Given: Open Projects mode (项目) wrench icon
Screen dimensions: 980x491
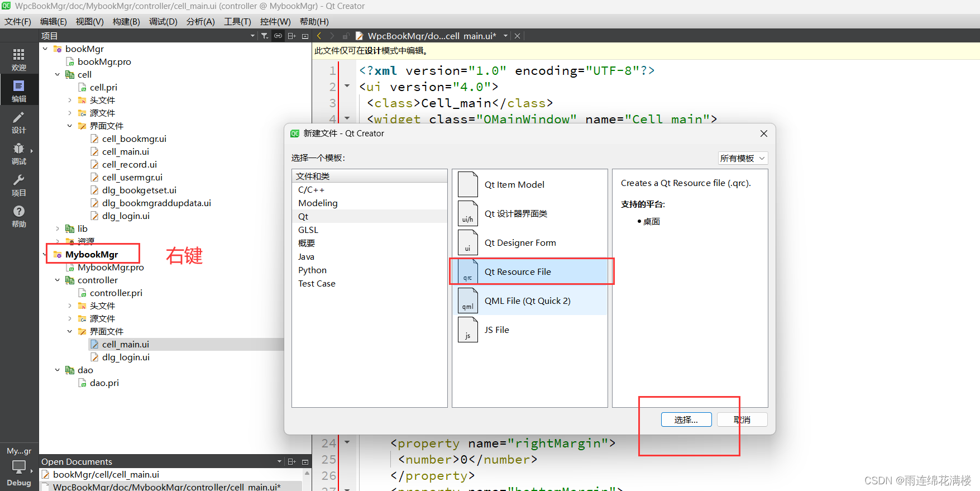Looking at the screenshot, I should 19,184.
